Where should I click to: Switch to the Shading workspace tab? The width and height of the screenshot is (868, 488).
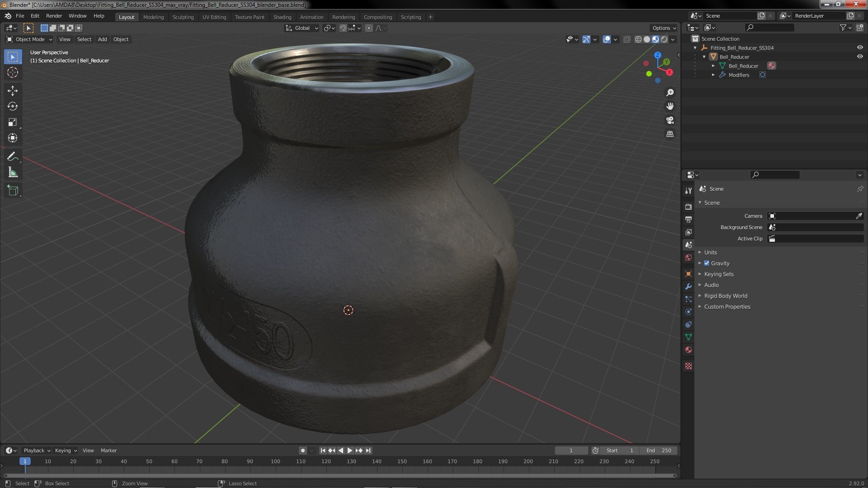click(x=282, y=17)
